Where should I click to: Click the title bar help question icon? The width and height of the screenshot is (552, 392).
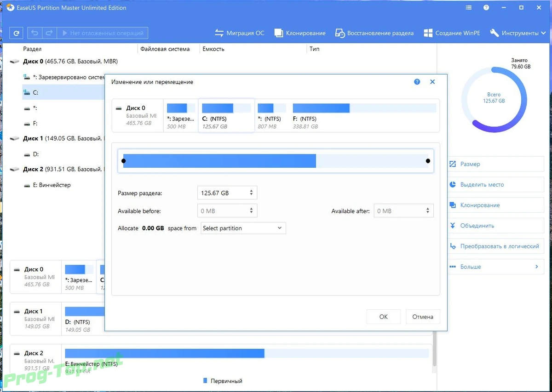(486, 8)
